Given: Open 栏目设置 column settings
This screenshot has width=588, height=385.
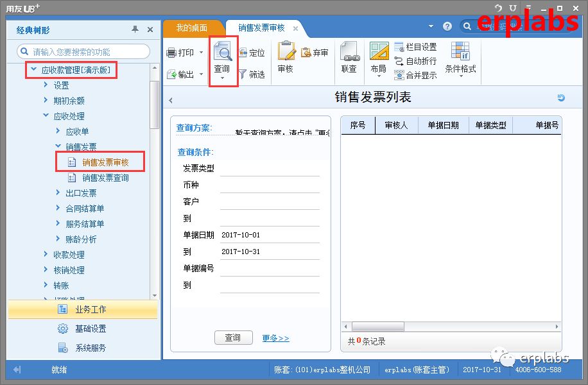Looking at the screenshot, I should 416,47.
